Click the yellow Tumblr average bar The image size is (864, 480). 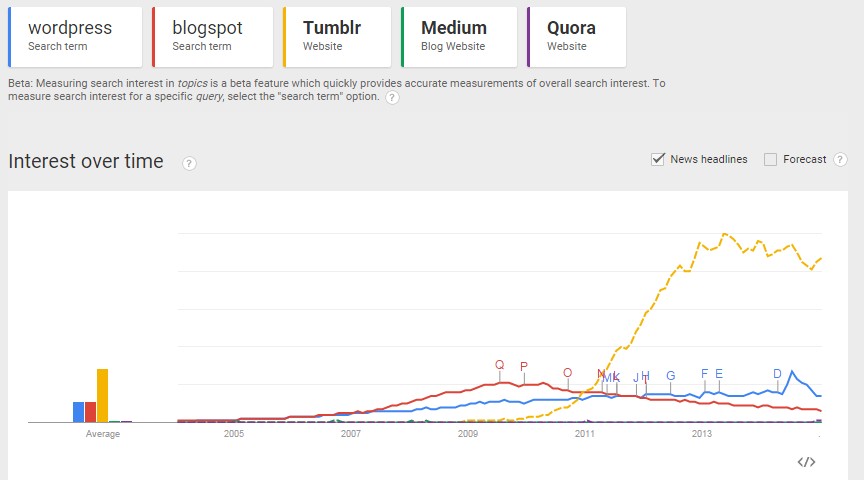coord(102,395)
